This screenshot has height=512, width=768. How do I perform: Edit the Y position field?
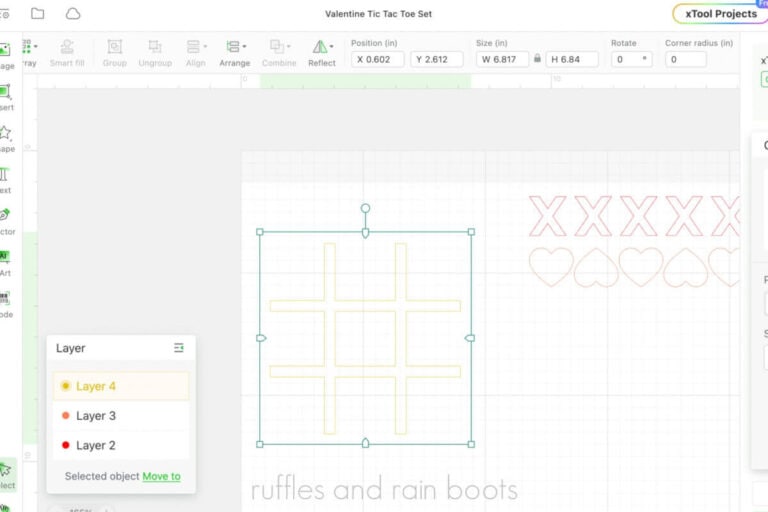point(436,59)
